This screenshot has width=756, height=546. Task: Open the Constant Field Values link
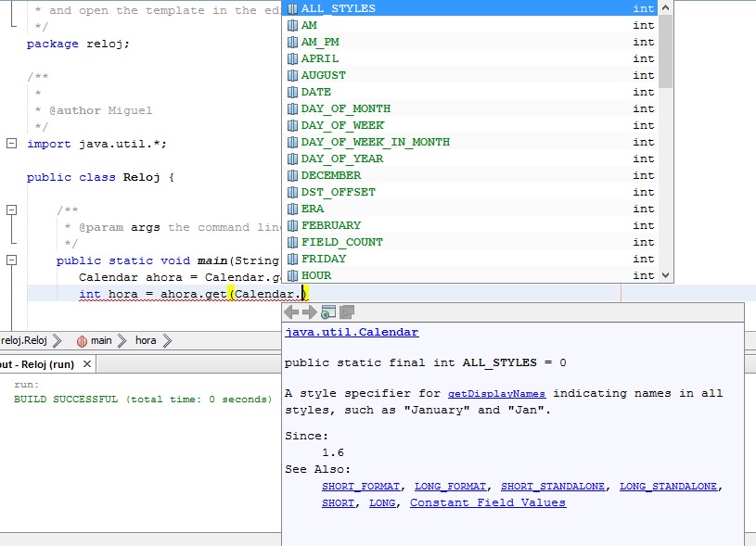tap(488, 502)
